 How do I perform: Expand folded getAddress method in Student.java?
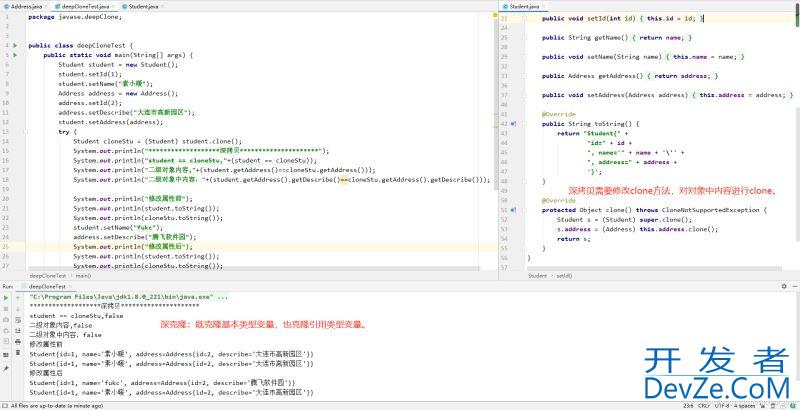point(523,76)
